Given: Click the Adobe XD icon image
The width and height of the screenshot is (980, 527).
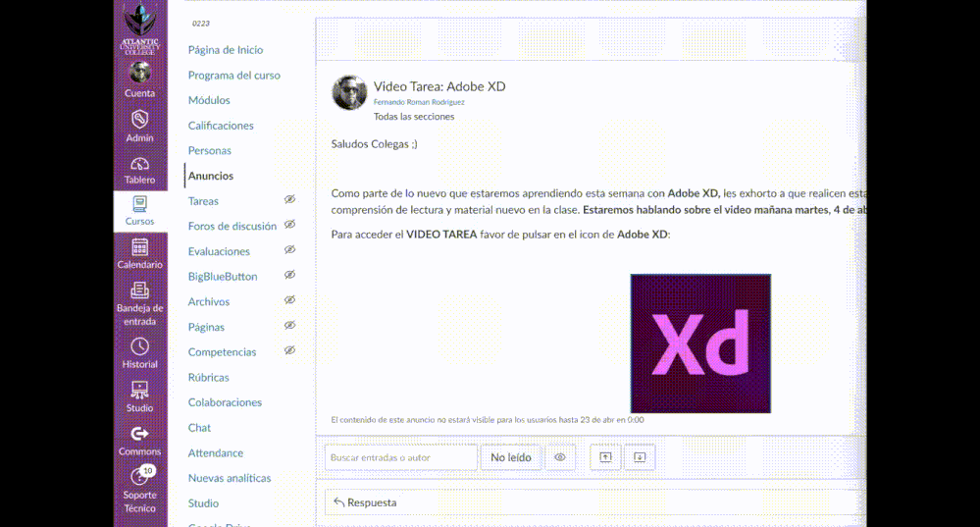Looking at the screenshot, I should pos(700,343).
